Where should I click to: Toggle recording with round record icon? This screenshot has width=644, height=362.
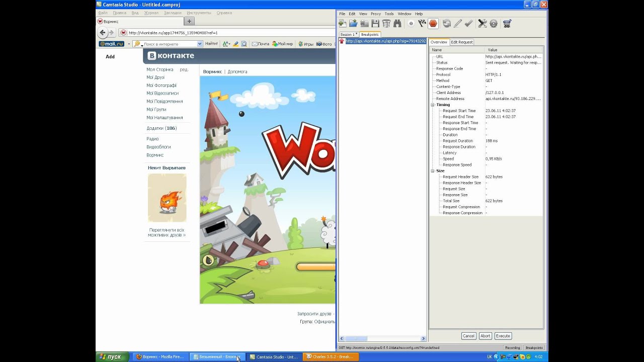pos(411,23)
